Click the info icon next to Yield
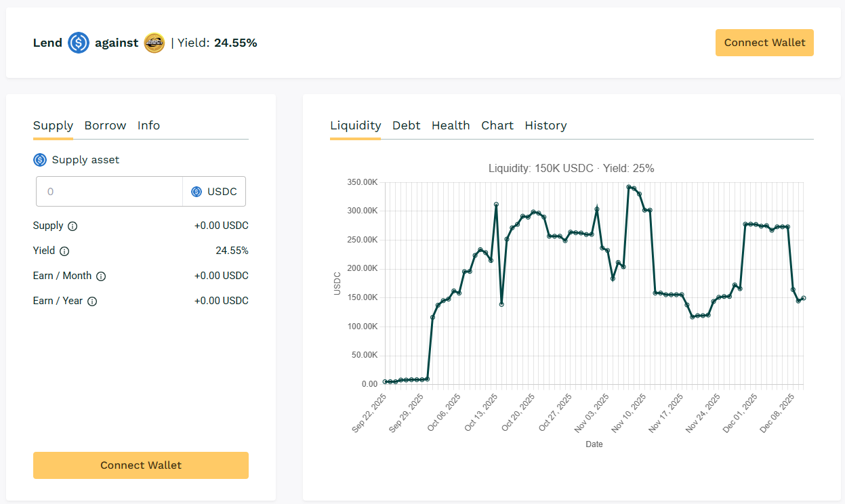Image resolution: width=845 pixels, height=504 pixels. tap(64, 251)
